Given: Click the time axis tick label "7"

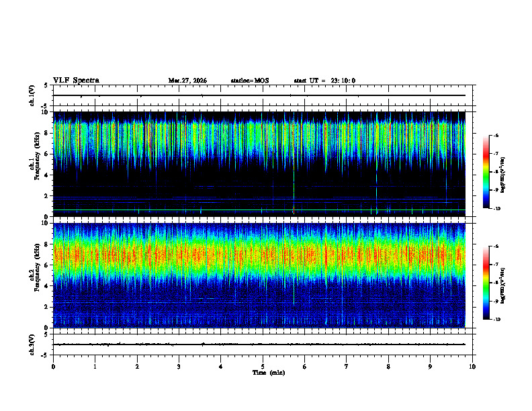Looking at the screenshot, I should [347, 367].
